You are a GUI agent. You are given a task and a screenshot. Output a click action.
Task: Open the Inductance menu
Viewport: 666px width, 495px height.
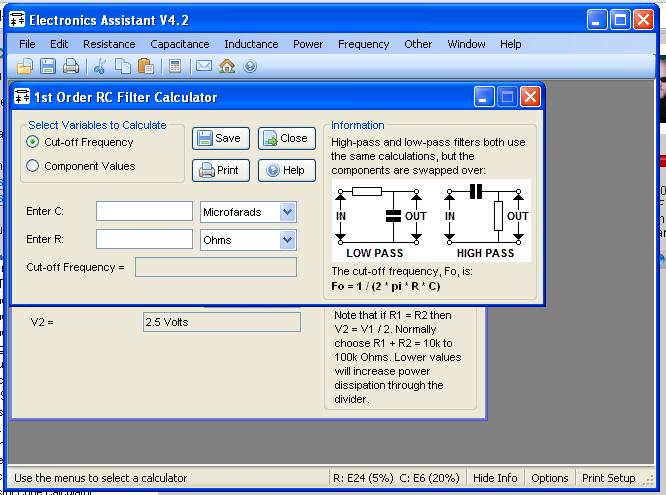[x=251, y=44]
